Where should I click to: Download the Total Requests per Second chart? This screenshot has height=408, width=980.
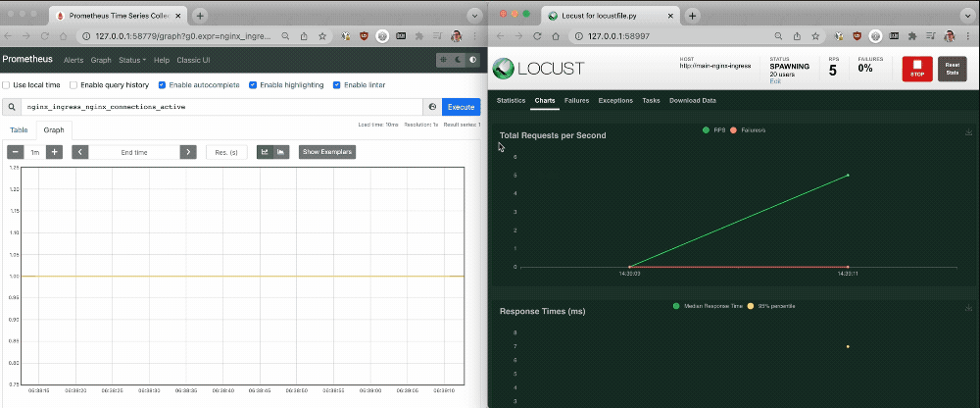(968, 131)
